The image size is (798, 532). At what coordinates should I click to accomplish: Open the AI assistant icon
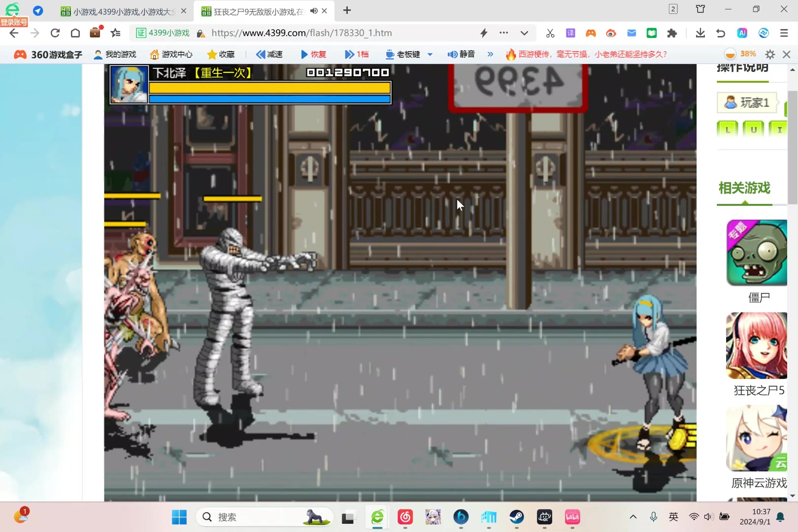[x=742, y=33]
